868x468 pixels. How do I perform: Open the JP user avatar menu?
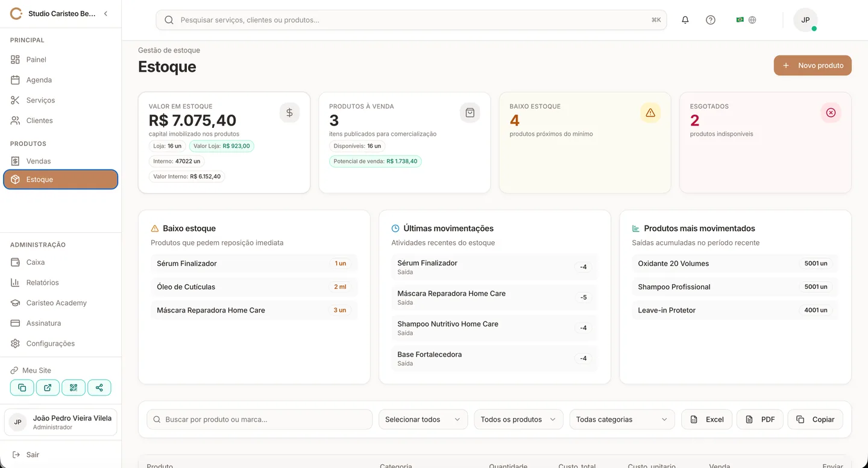click(x=805, y=20)
